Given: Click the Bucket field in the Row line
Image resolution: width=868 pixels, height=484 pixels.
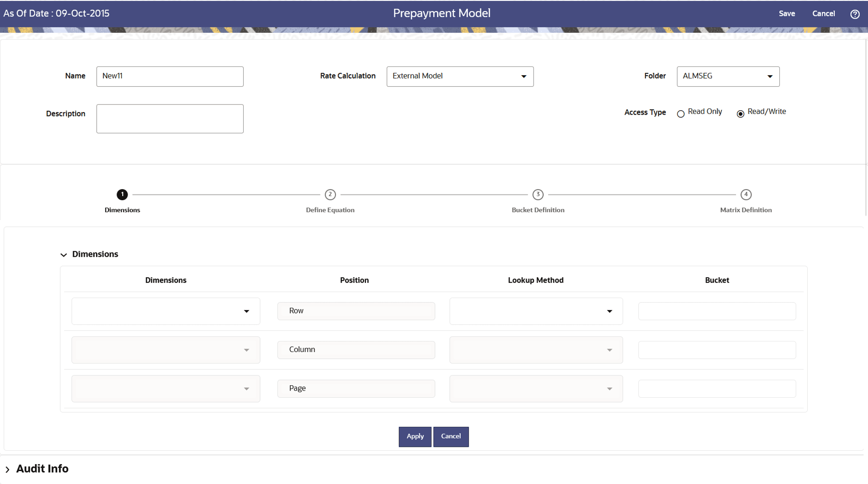Looking at the screenshot, I should pos(716,311).
